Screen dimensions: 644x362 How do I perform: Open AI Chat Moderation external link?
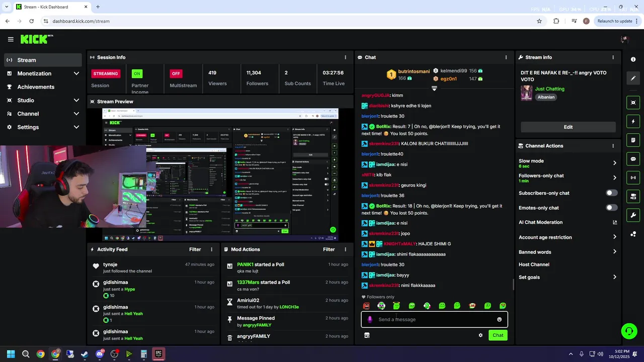point(614,222)
